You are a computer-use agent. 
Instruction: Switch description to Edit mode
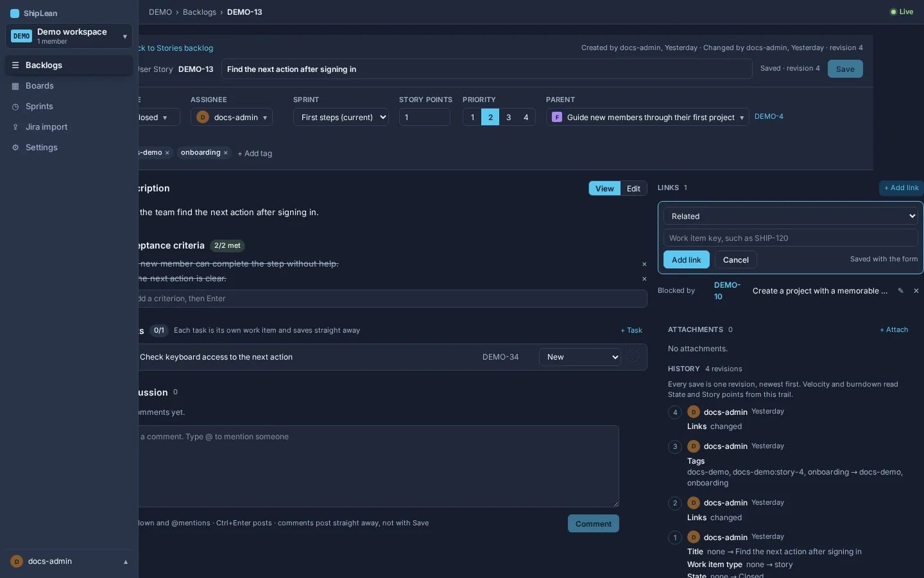point(633,188)
